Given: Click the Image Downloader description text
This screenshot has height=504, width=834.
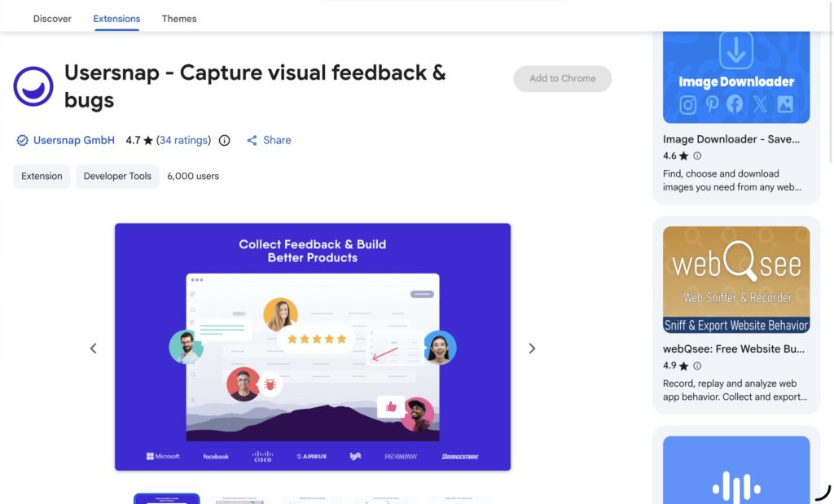Looking at the screenshot, I should (x=732, y=180).
